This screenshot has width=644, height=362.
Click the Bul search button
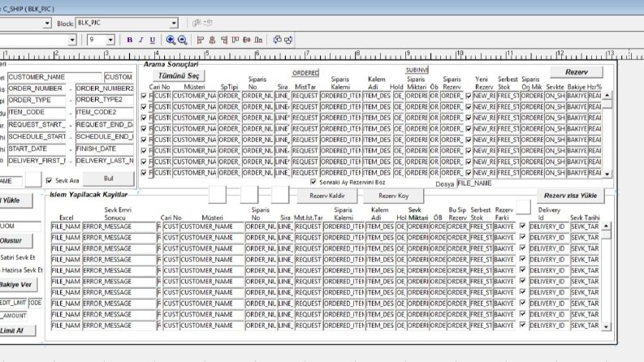[109, 179]
